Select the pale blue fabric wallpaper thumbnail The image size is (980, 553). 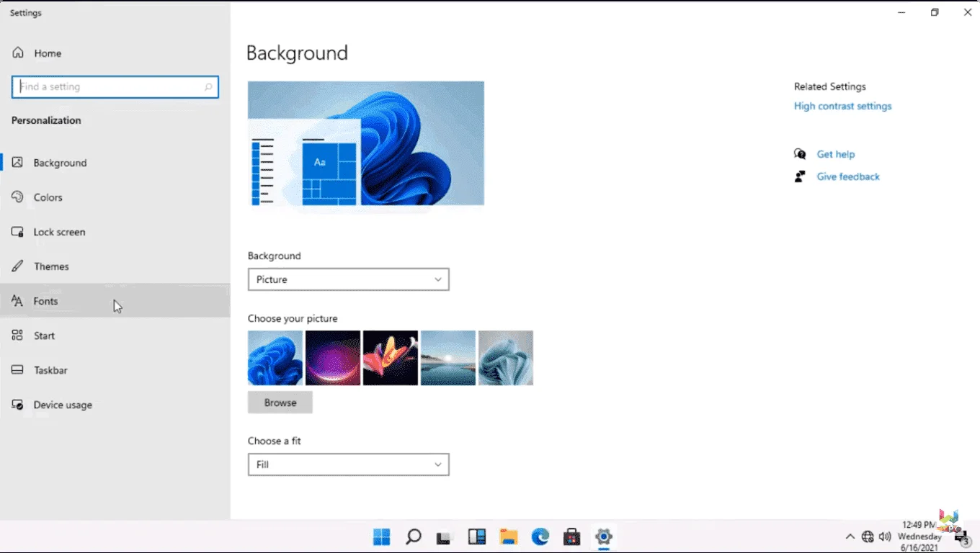click(506, 358)
